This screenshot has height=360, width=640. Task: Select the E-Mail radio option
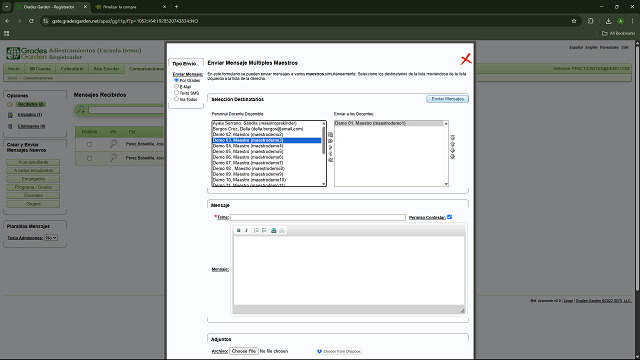(x=176, y=87)
